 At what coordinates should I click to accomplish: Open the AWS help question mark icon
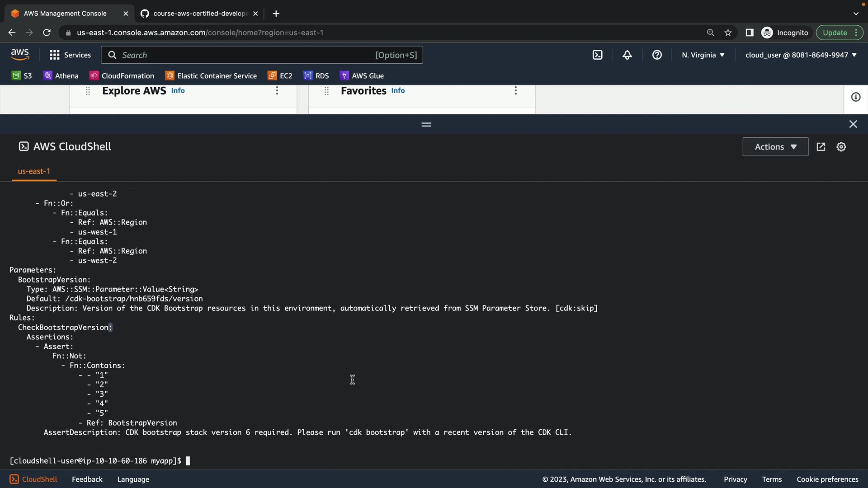coord(657,55)
